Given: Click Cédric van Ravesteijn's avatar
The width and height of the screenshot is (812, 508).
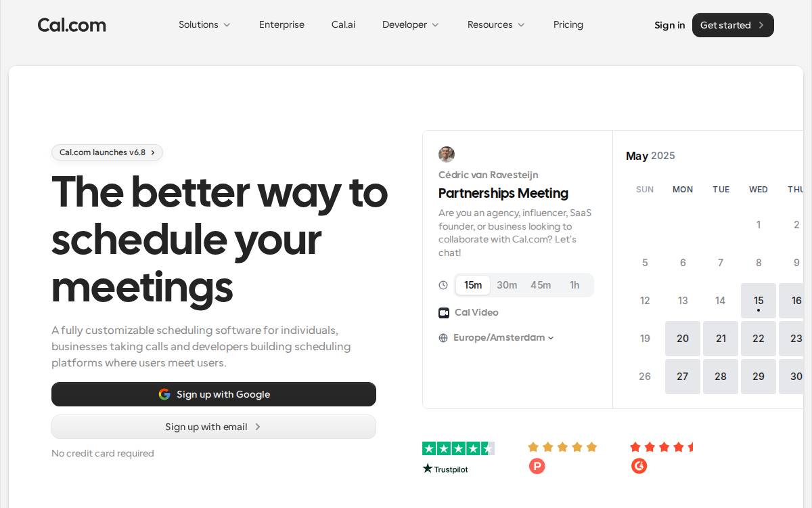Looking at the screenshot, I should 447,154.
